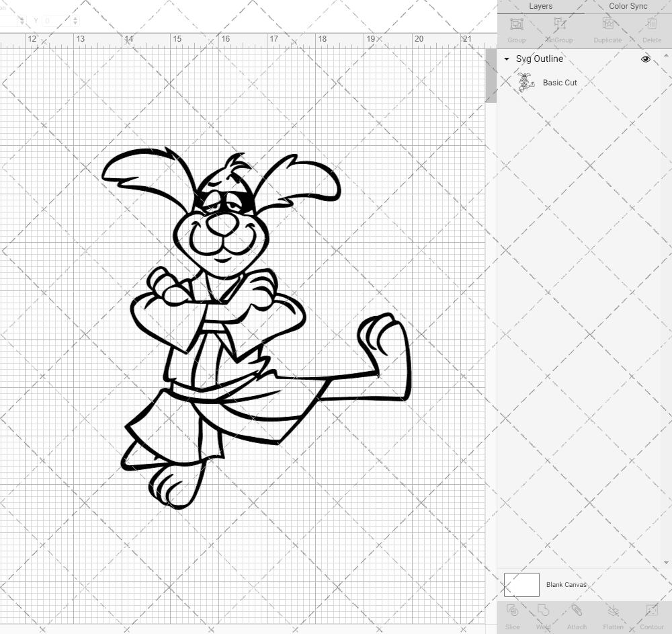
Task: Click the Blank Canvas color swatch
Action: [x=521, y=585]
